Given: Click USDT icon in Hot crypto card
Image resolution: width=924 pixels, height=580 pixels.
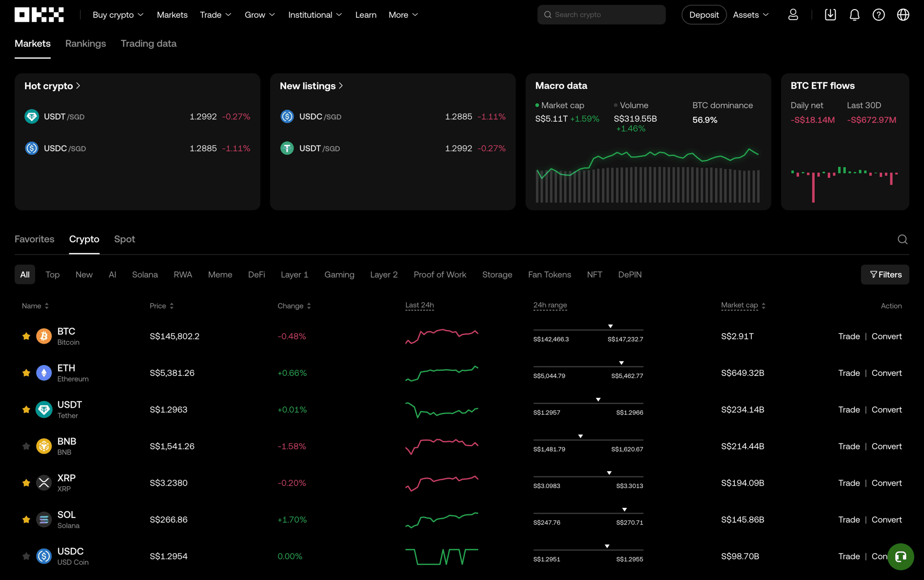Looking at the screenshot, I should pyautogui.click(x=32, y=116).
